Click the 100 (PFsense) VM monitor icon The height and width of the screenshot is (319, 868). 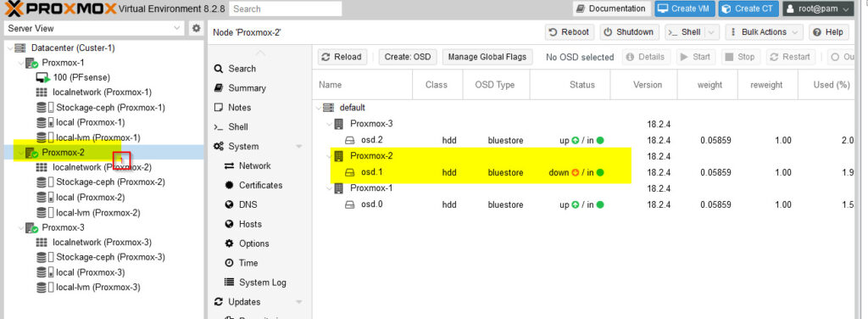(x=43, y=77)
